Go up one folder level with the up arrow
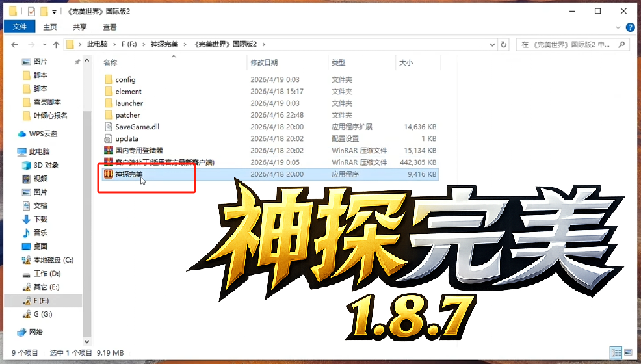 point(57,44)
